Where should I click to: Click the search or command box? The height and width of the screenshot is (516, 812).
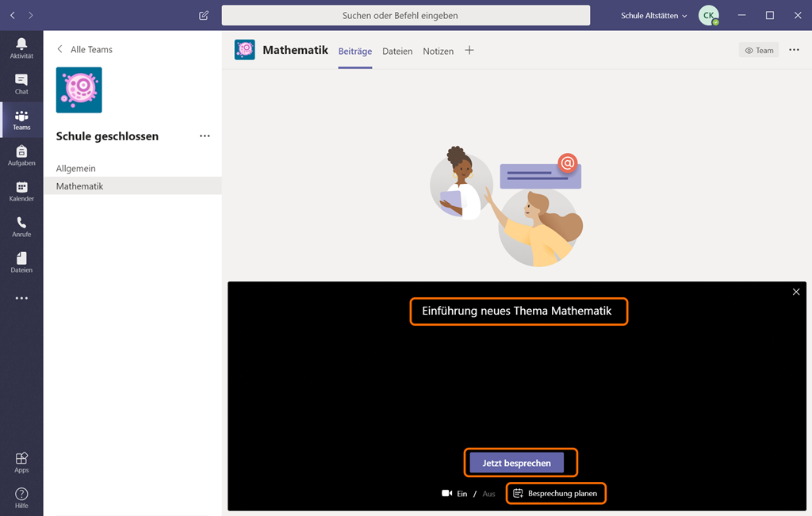point(405,15)
